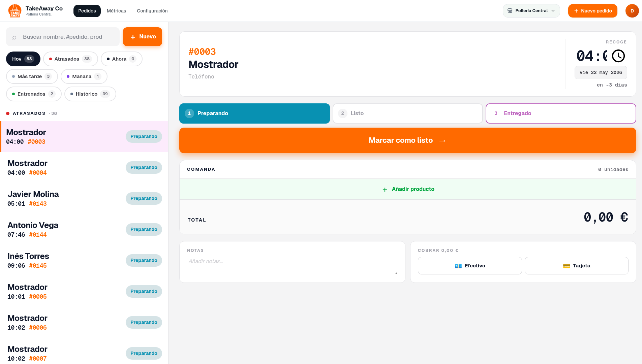The width and height of the screenshot is (642, 364).
Task: Click the Efectivo cash payment button
Action: [470, 266]
